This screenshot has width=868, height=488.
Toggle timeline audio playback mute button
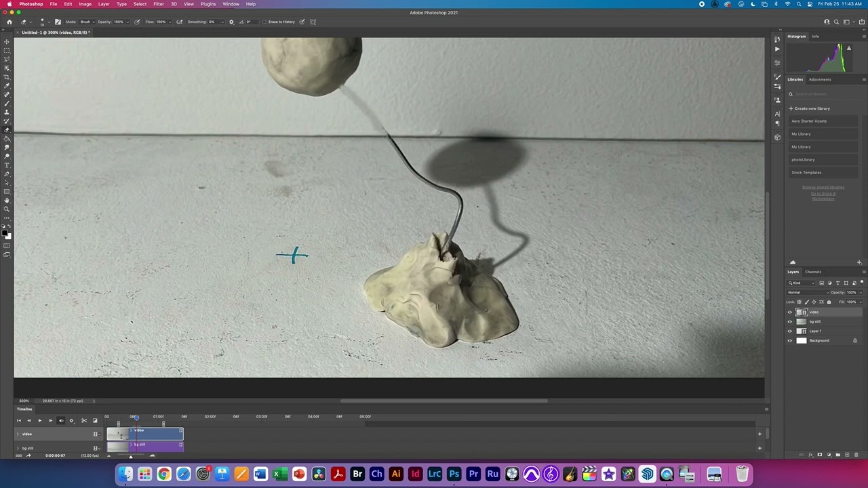click(x=60, y=420)
